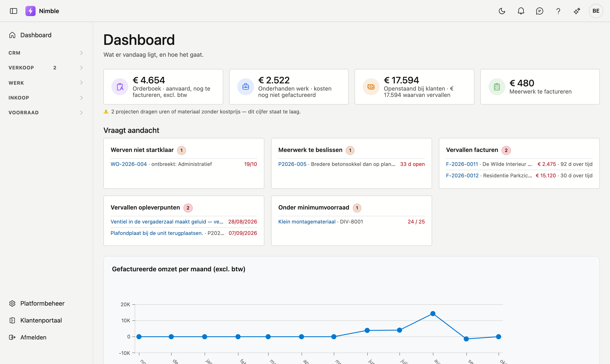Click the Onder minimumvoorraad count badge
Screen dimensions: 610x364
[357, 208]
